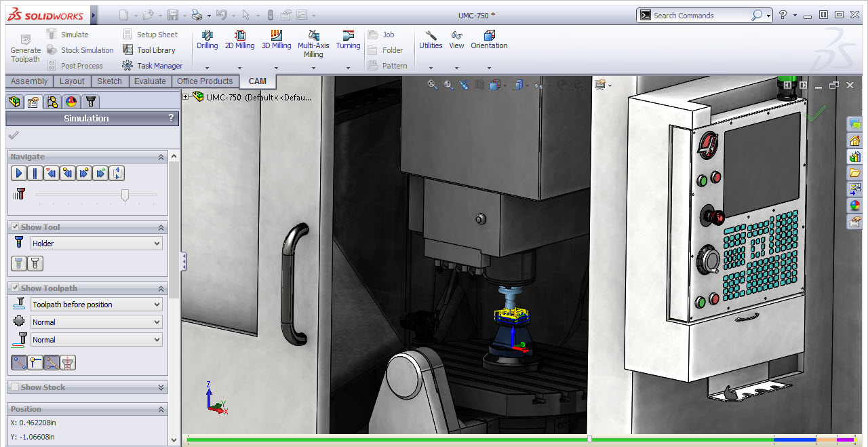
Task: Switch to the Layout tab
Action: click(x=72, y=81)
